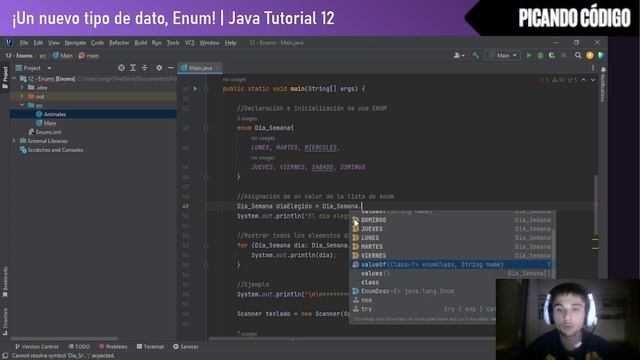Open the Structure side tab

5,322
